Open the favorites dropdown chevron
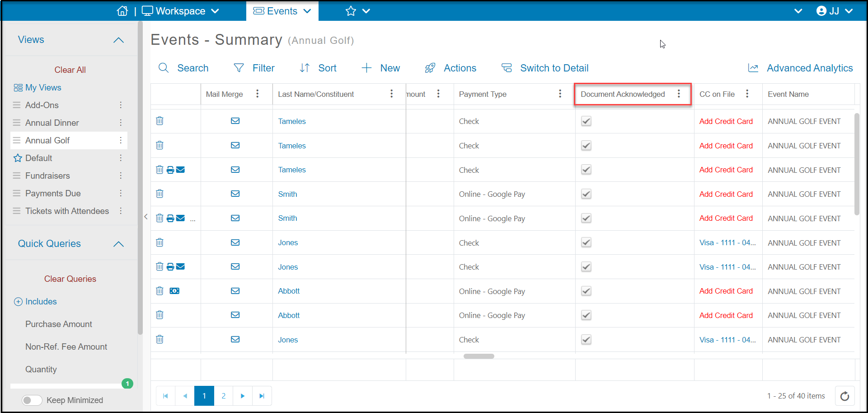The width and height of the screenshot is (868, 413). click(x=366, y=11)
